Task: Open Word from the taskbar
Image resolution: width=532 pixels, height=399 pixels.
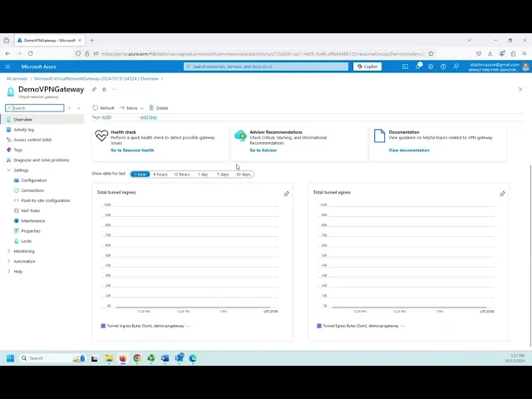Action: click(165, 358)
